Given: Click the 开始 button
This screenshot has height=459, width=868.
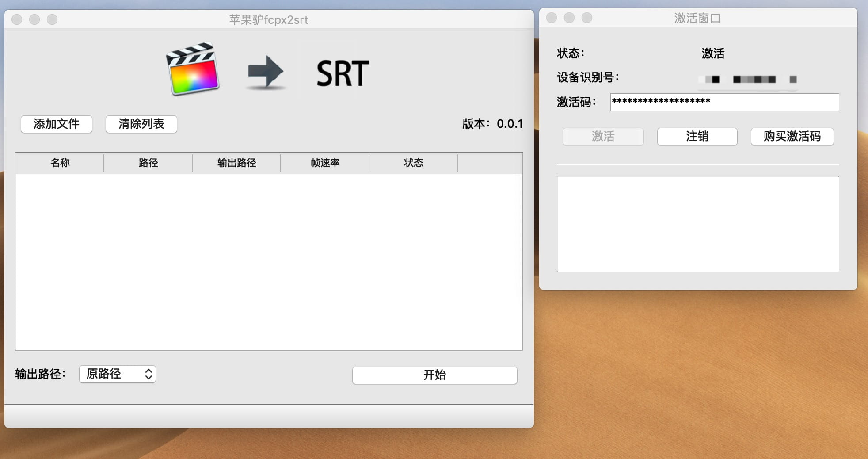Looking at the screenshot, I should tap(434, 375).
